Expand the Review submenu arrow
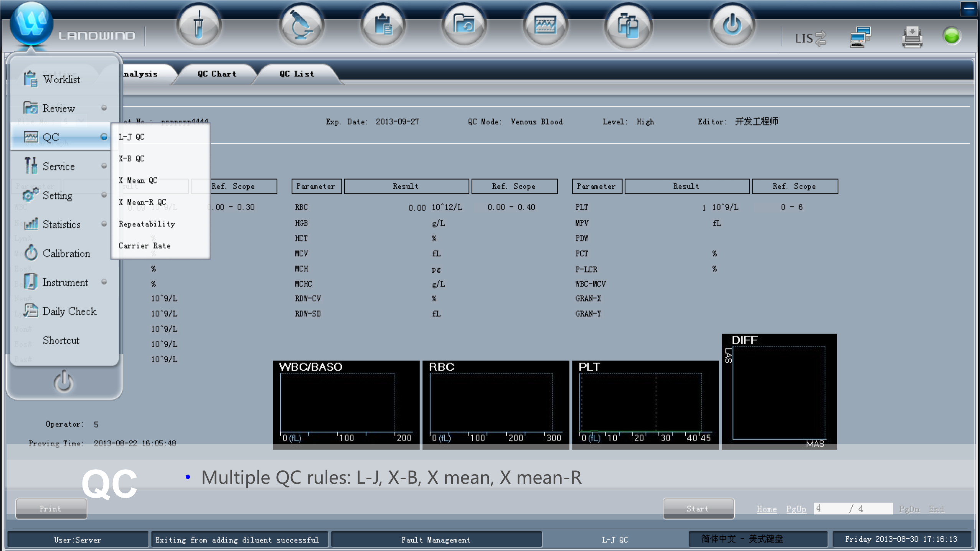This screenshot has width=980, height=551. (104, 108)
